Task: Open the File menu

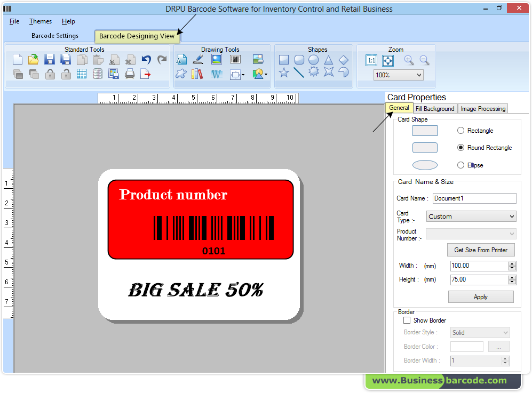Action: [14, 21]
